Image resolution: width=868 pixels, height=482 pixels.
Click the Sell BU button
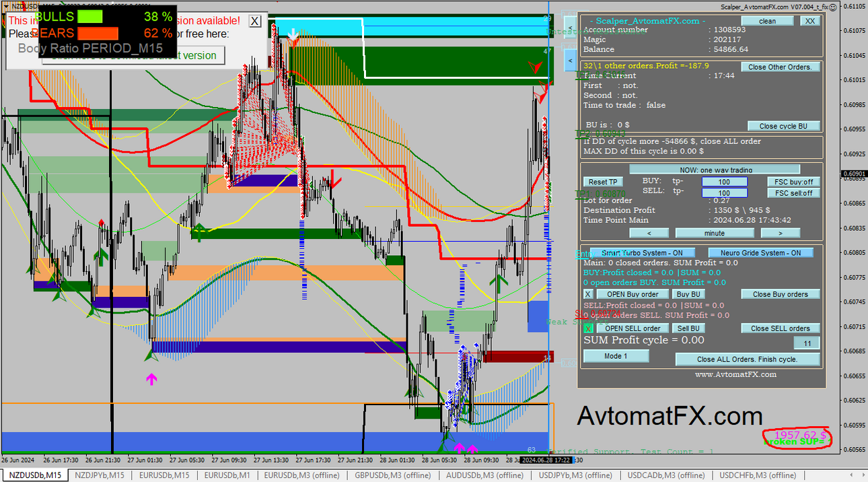(x=688, y=329)
